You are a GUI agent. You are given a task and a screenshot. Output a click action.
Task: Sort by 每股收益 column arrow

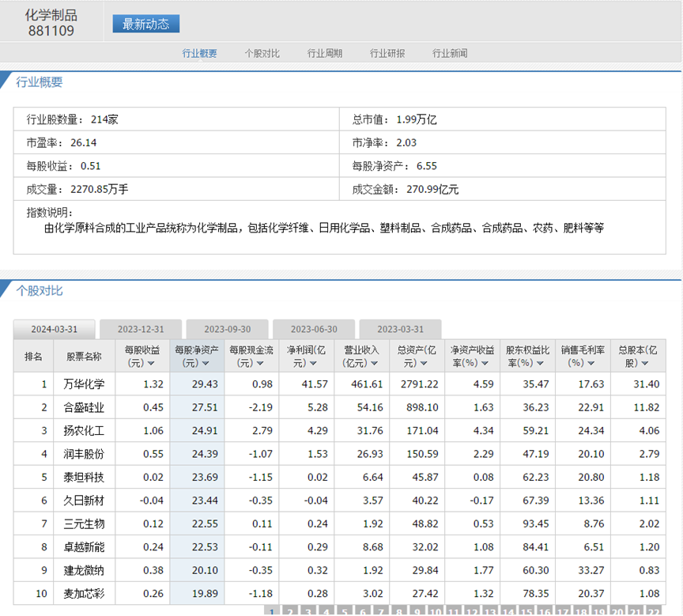151,363
